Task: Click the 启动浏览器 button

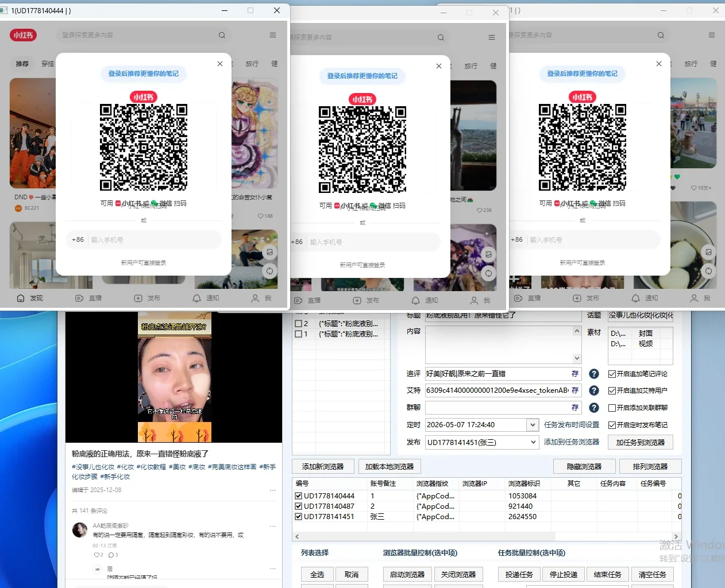Action: [x=407, y=574]
